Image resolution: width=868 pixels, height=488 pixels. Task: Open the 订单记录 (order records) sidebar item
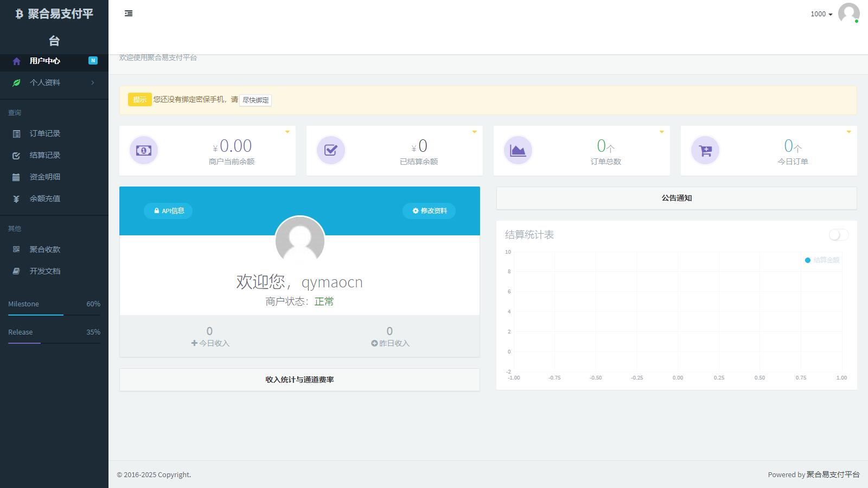point(44,133)
